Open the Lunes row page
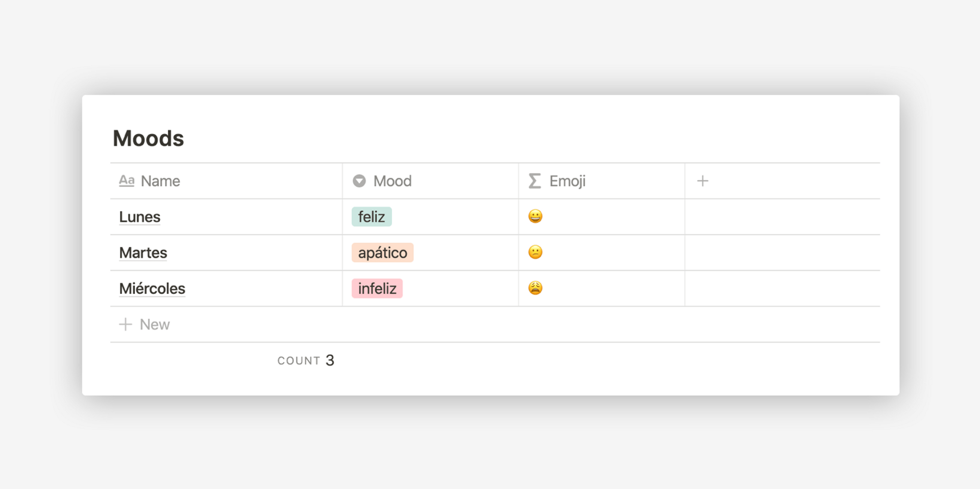Image resolution: width=980 pixels, height=489 pixels. (139, 216)
